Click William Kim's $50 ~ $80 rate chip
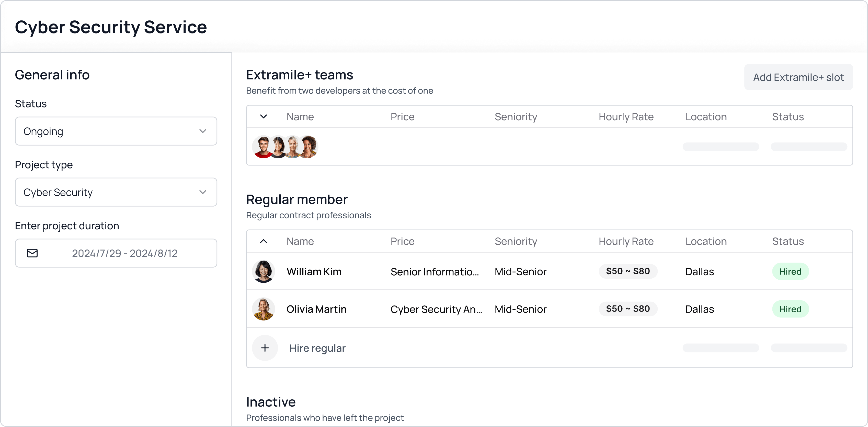This screenshot has width=868, height=427. tap(628, 271)
